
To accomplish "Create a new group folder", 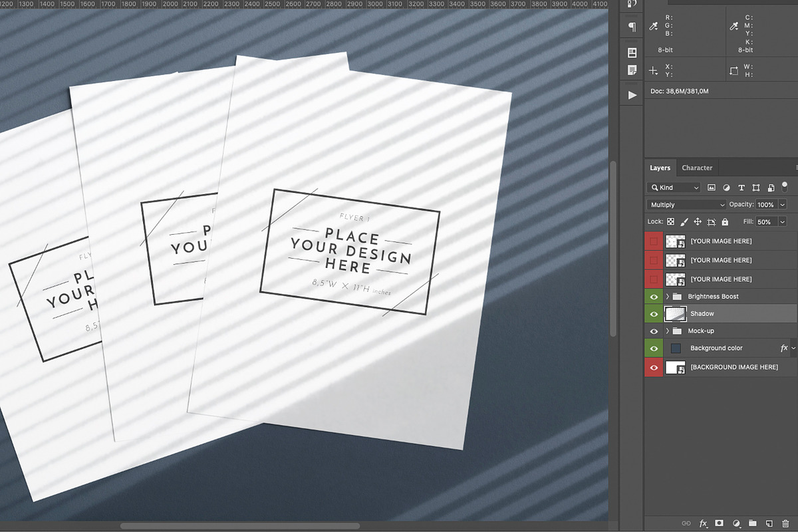I will click(753, 523).
